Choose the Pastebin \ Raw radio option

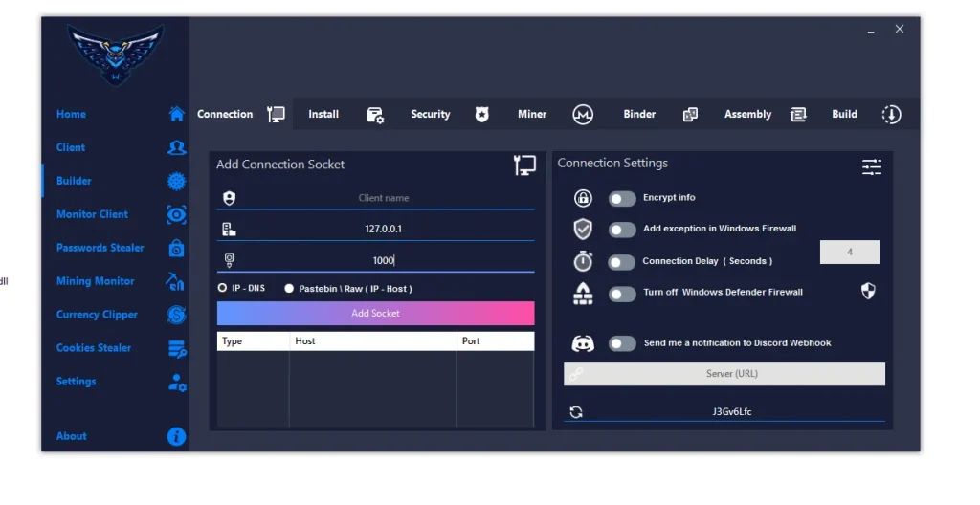(x=289, y=288)
